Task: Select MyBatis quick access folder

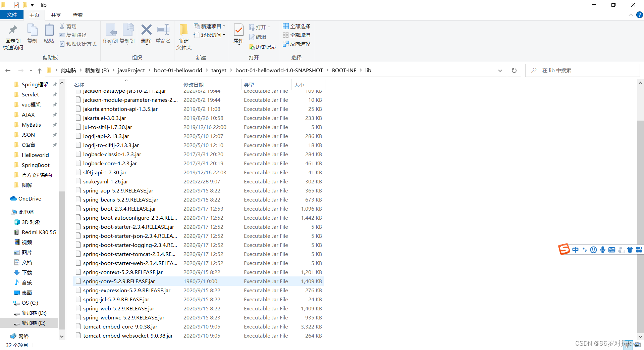Action: [x=31, y=125]
